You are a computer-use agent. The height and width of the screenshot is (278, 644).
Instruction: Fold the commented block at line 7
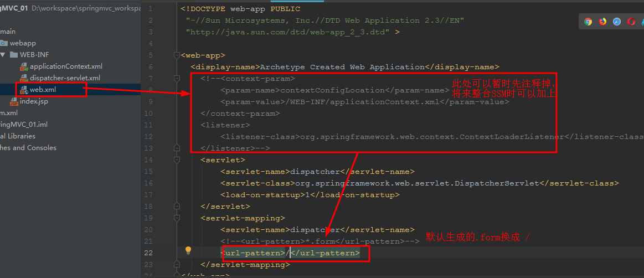(x=177, y=79)
